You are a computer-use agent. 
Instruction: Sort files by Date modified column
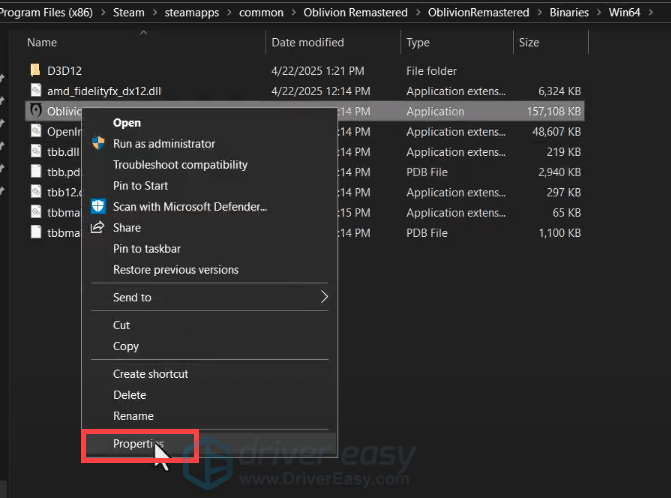pos(307,43)
